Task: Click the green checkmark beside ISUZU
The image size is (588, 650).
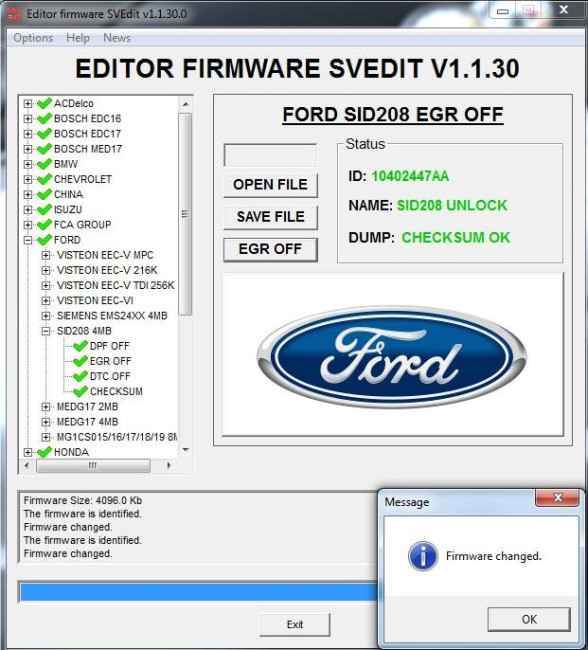Action: 44,209
